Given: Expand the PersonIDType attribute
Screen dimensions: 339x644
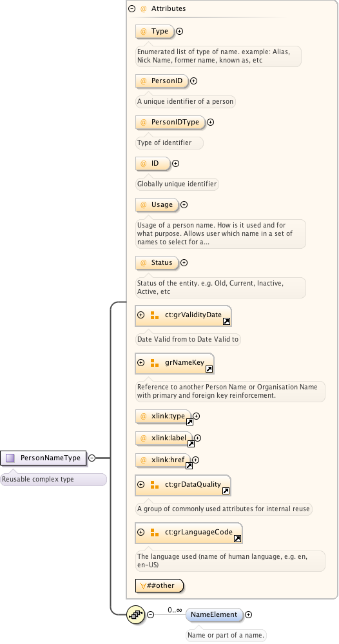Looking at the screenshot, I should [210, 122].
